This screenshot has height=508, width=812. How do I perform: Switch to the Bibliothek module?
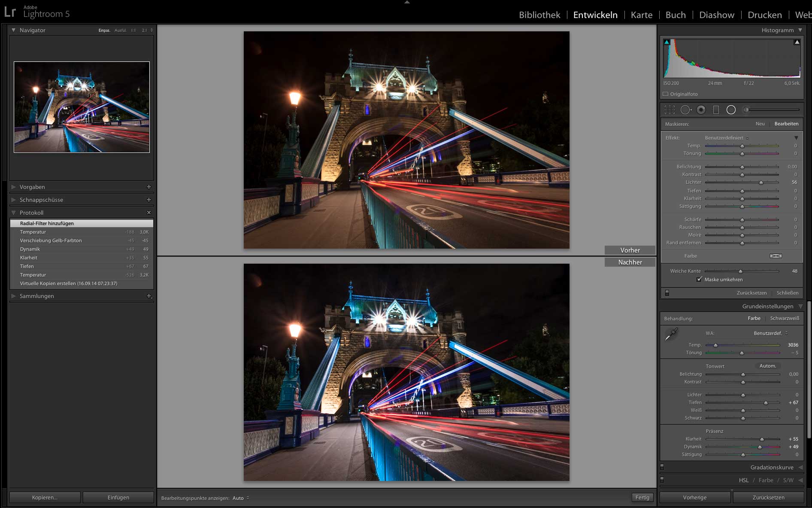pyautogui.click(x=539, y=15)
